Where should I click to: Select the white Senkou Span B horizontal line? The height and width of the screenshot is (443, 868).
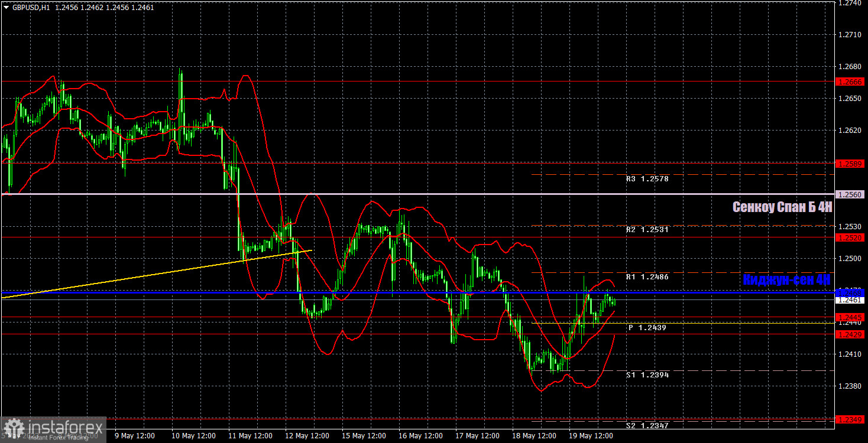417,194
